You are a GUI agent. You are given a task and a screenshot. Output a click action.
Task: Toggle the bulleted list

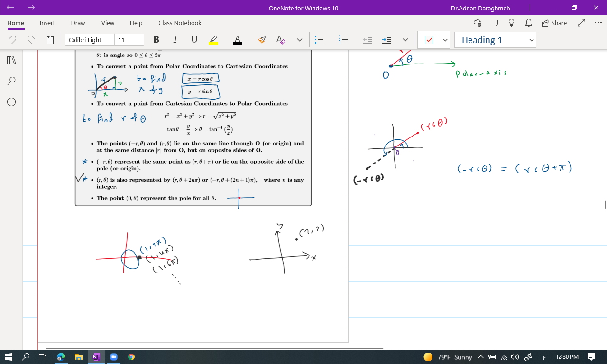[319, 40]
